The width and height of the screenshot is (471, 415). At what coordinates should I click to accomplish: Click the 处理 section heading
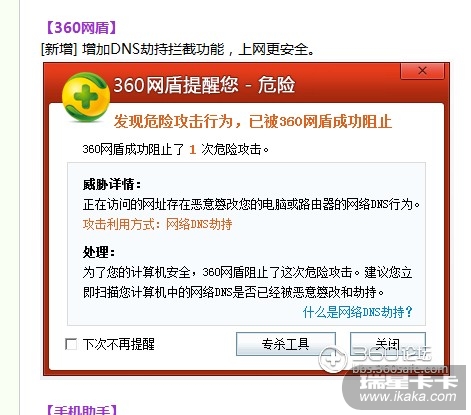pos(99,252)
